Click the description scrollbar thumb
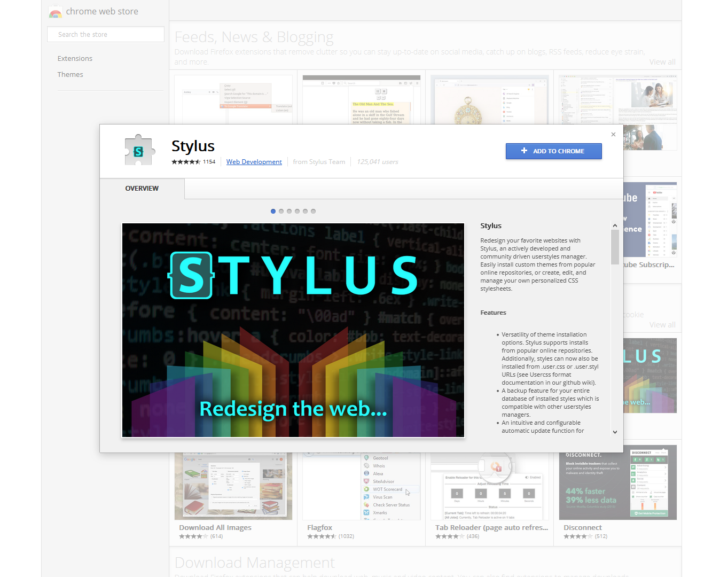728x577 pixels. [x=615, y=247]
